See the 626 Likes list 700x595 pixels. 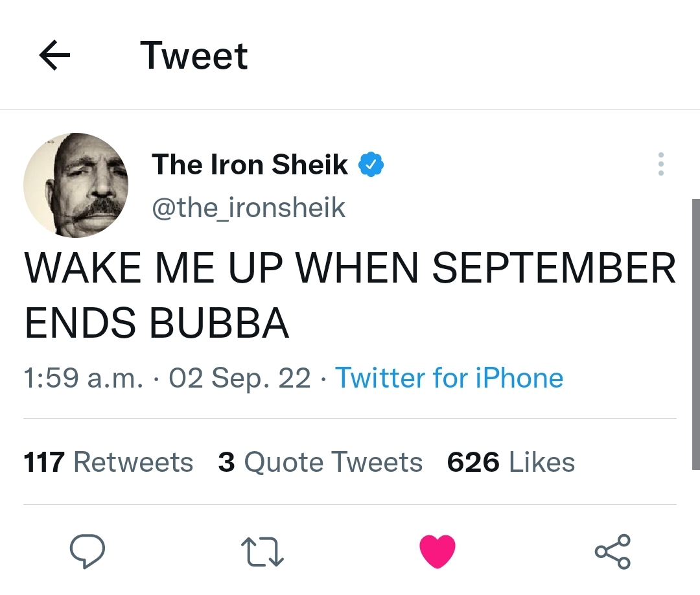(511, 462)
